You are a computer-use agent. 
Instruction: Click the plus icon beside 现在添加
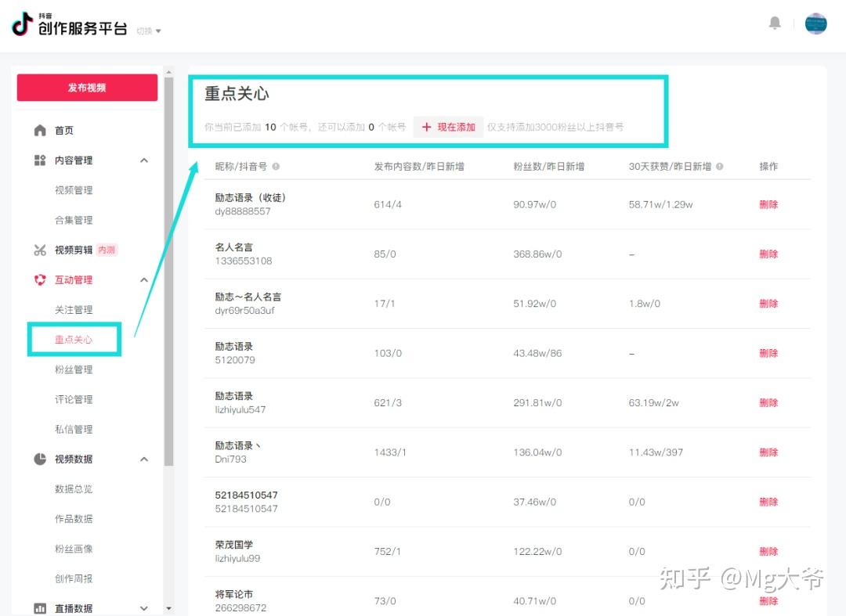pos(426,127)
